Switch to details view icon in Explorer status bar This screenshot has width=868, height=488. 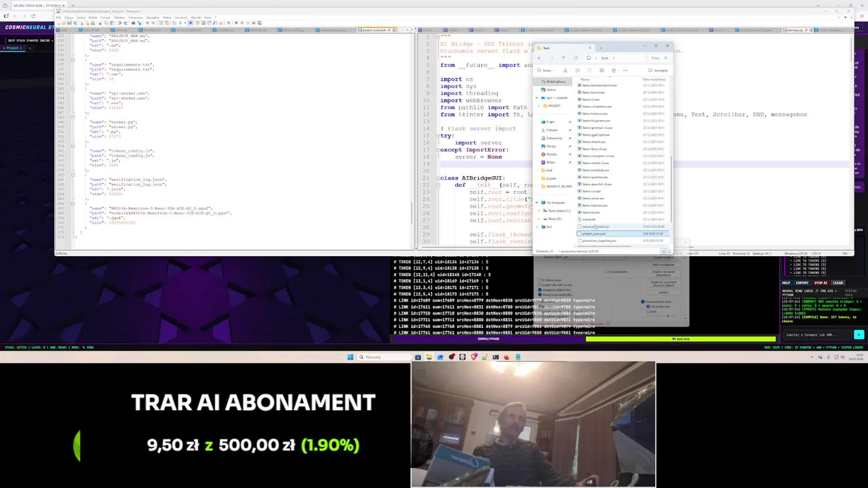click(663, 251)
